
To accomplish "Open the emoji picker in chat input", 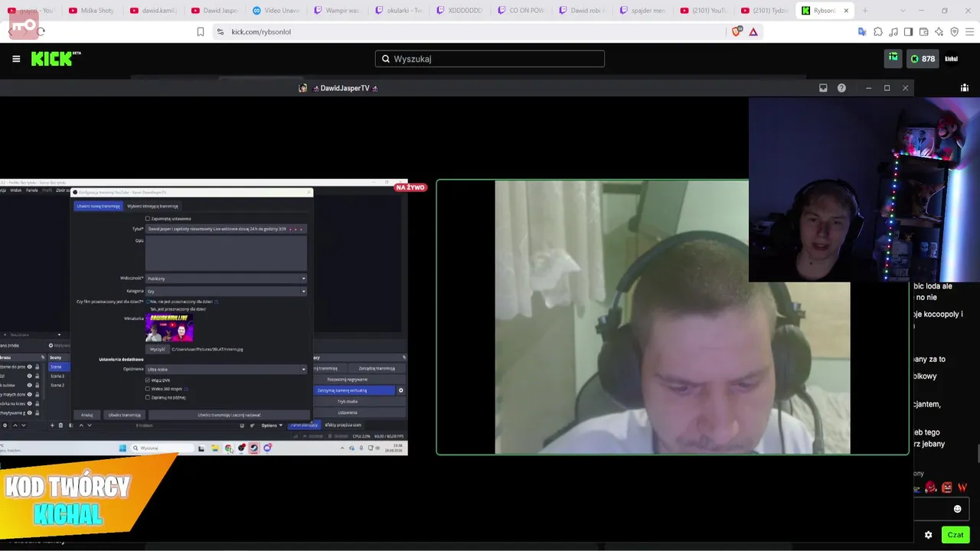I will coord(957,509).
